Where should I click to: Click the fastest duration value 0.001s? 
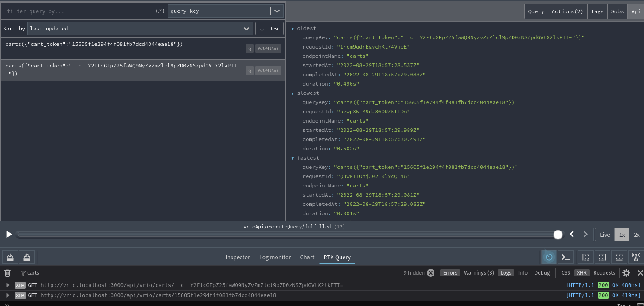pyautogui.click(x=346, y=213)
